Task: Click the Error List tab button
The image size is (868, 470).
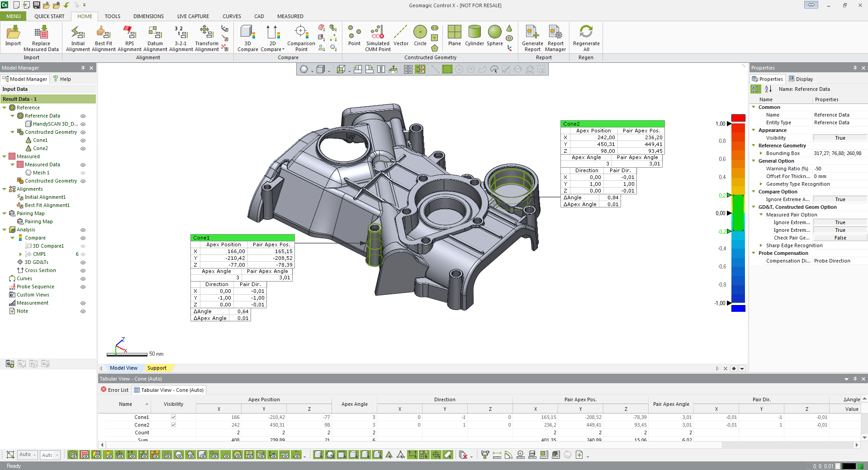Action: coord(114,390)
